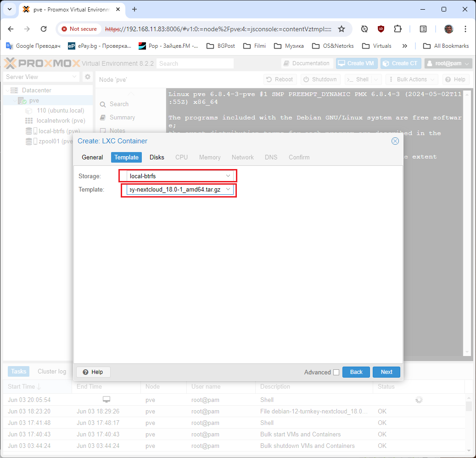Viewport: 476px width, 458px height.
Task: Open the BGPost bookmarks folder
Action: 221,46
